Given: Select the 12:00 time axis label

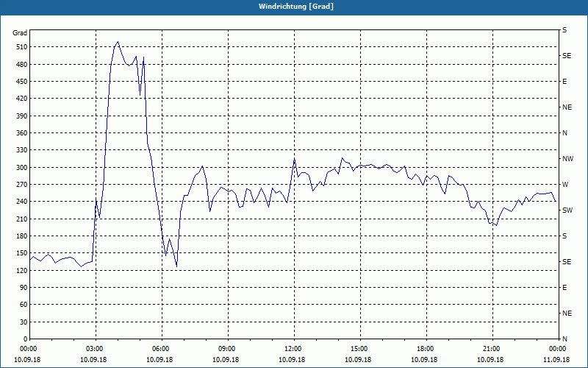Looking at the screenshot, I should (x=294, y=349).
